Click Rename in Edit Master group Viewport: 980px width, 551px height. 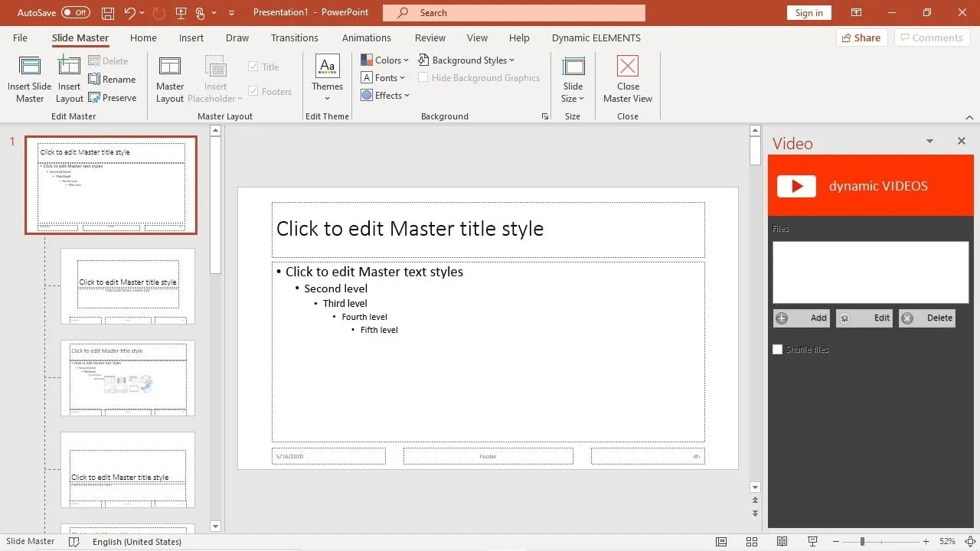click(112, 79)
